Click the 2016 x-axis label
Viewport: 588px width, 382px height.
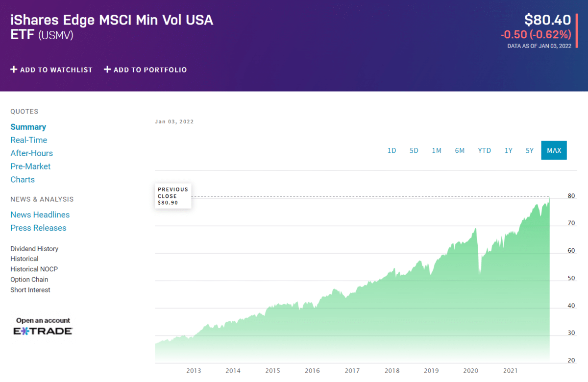(313, 371)
